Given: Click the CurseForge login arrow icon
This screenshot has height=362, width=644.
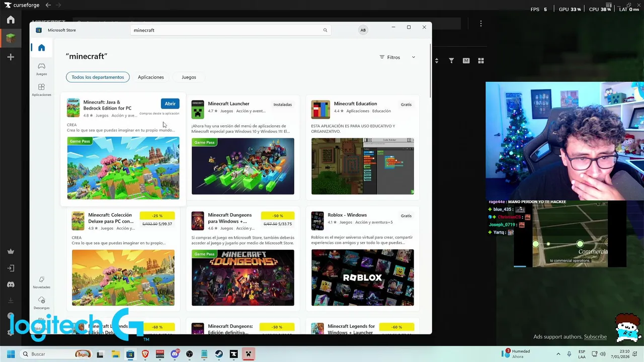Looking at the screenshot, I should (x=11, y=268).
